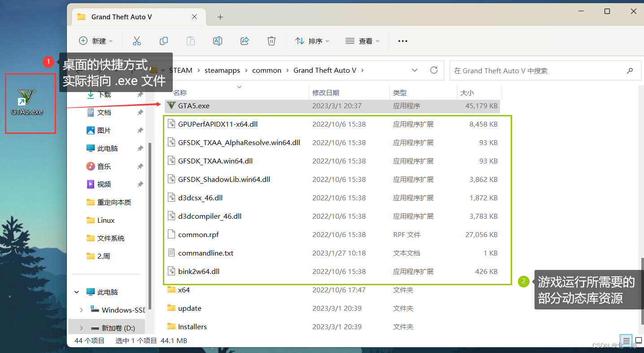Click the pin icon beside 视频
The width and height of the screenshot is (644, 353).
click(x=140, y=184)
